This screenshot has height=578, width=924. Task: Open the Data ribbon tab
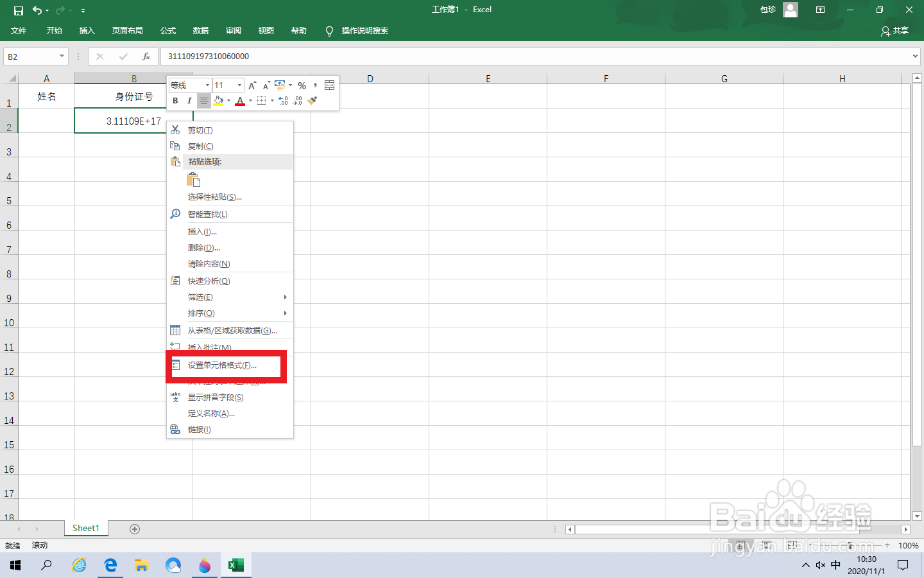(201, 30)
